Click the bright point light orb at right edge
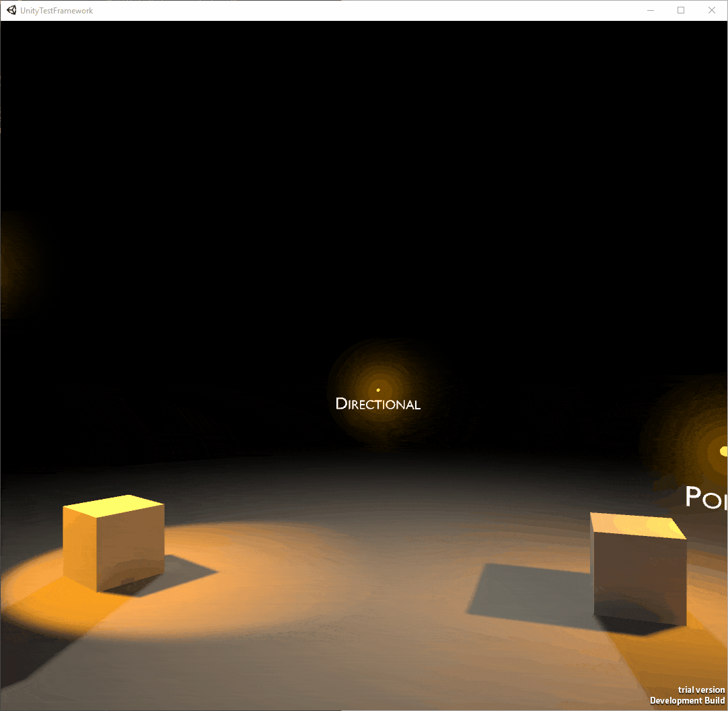728x711 pixels. [x=723, y=451]
